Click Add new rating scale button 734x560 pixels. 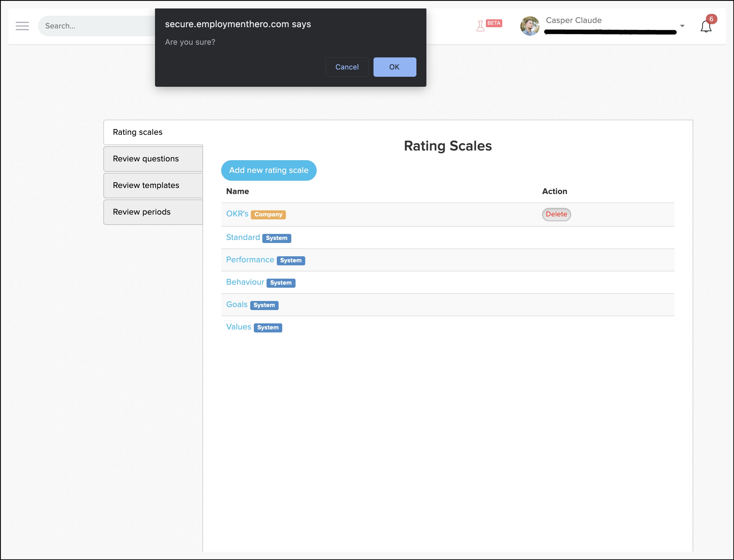coord(268,170)
